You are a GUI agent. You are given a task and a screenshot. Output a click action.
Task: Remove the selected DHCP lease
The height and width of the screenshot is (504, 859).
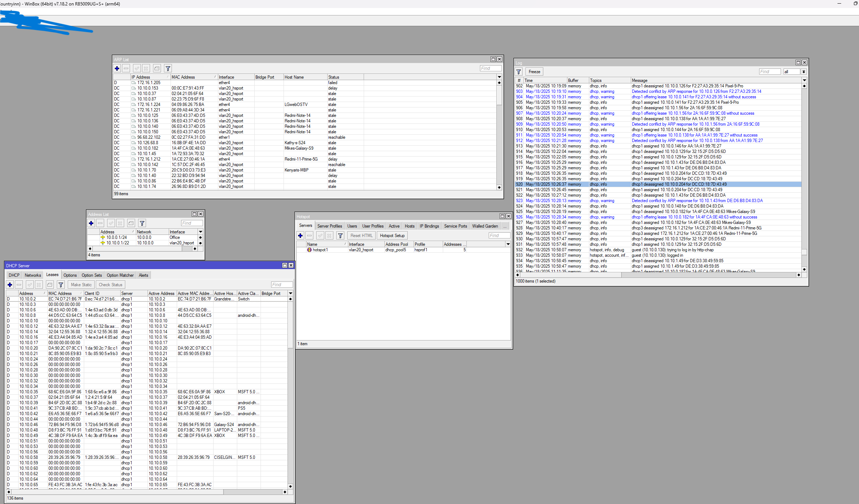coord(19,284)
